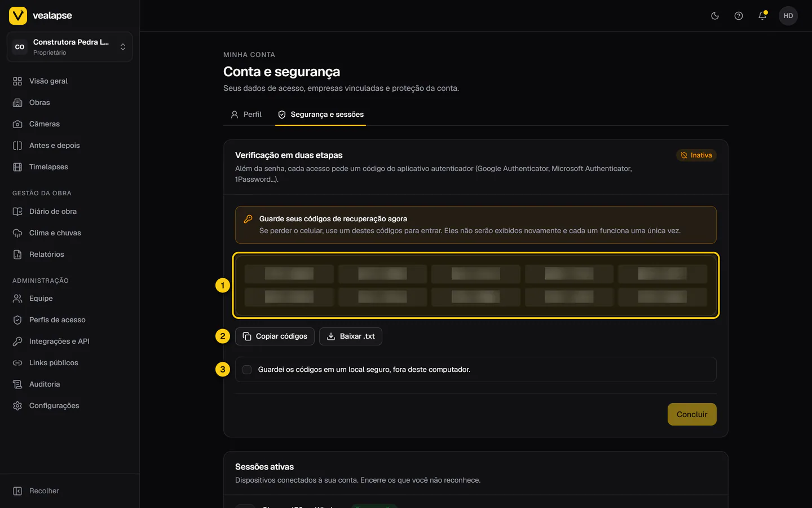This screenshot has height=508, width=812.
Task: Open HD user avatar menu
Action: (x=788, y=16)
